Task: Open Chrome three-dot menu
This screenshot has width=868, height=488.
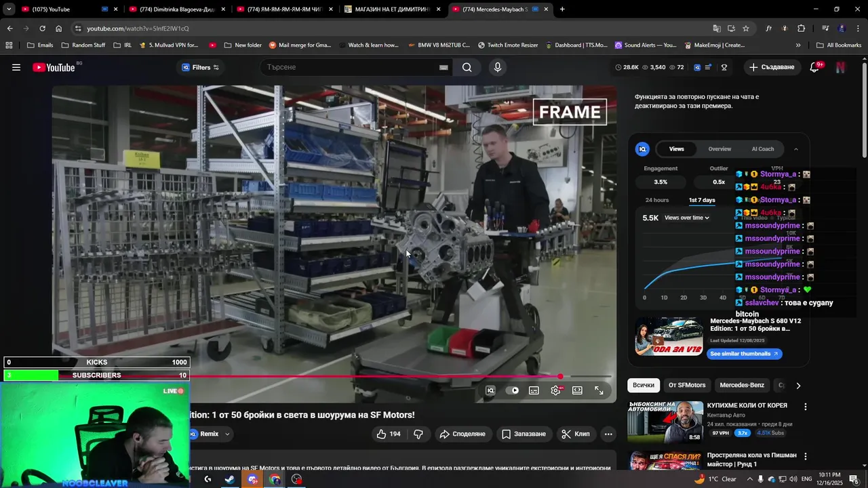Action: [x=859, y=28]
